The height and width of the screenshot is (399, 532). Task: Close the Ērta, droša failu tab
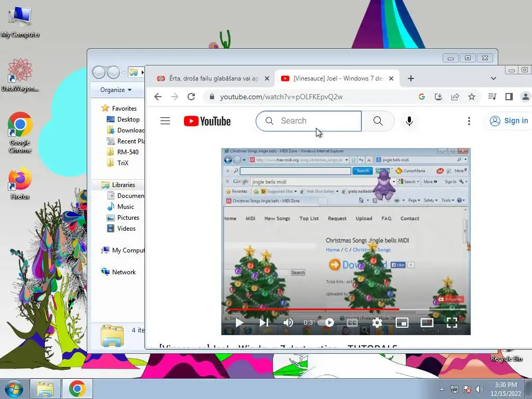[x=267, y=78]
